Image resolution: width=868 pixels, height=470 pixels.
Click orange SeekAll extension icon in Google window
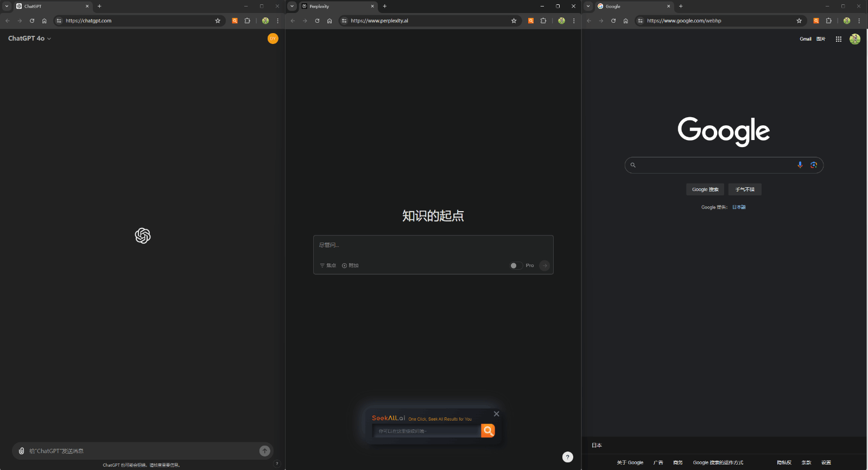click(816, 21)
